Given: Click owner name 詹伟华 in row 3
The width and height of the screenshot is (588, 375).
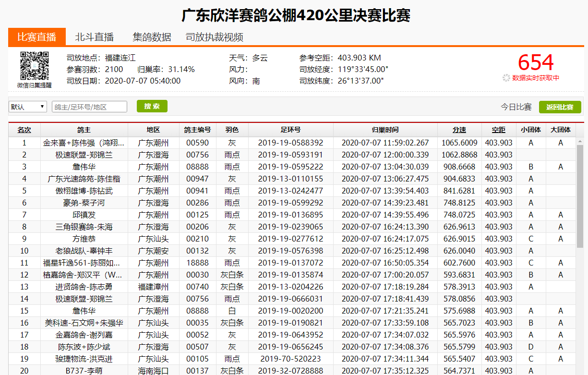Looking at the screenshot, I should coord(84,167).
